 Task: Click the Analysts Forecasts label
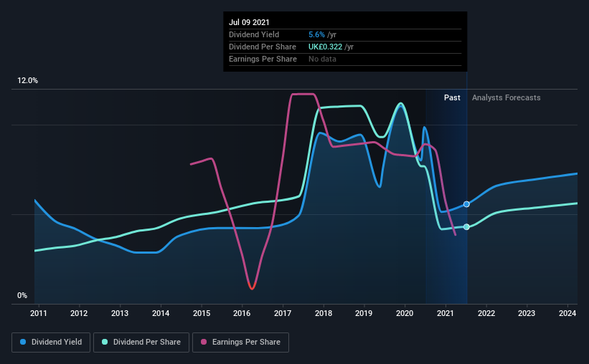tap(506, 97)
